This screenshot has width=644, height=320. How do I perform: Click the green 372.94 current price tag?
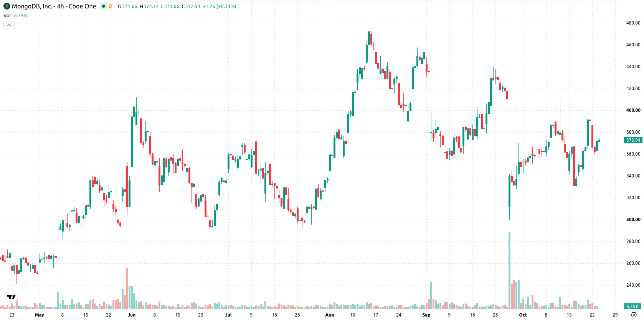(x=633, y=140)
